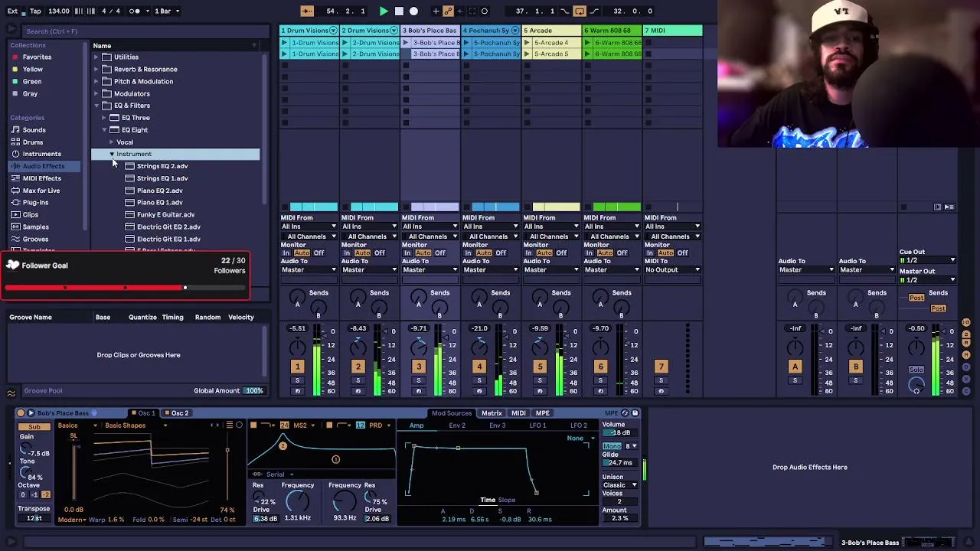This screenshot has height=551, width=980.
Task: Open the Matrix tab in Wavetable
Action: [492, 413]
